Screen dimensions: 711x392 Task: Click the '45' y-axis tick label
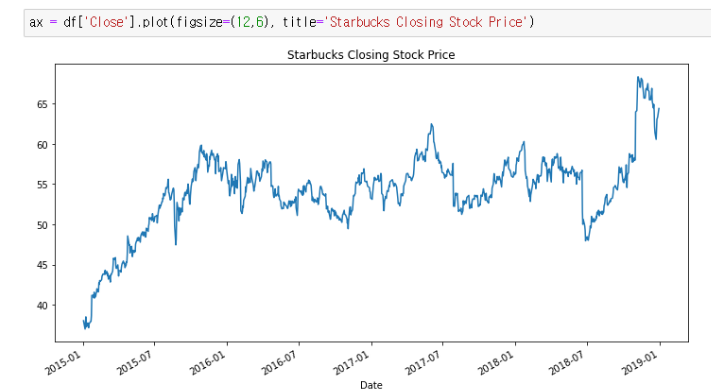[42, 265]
